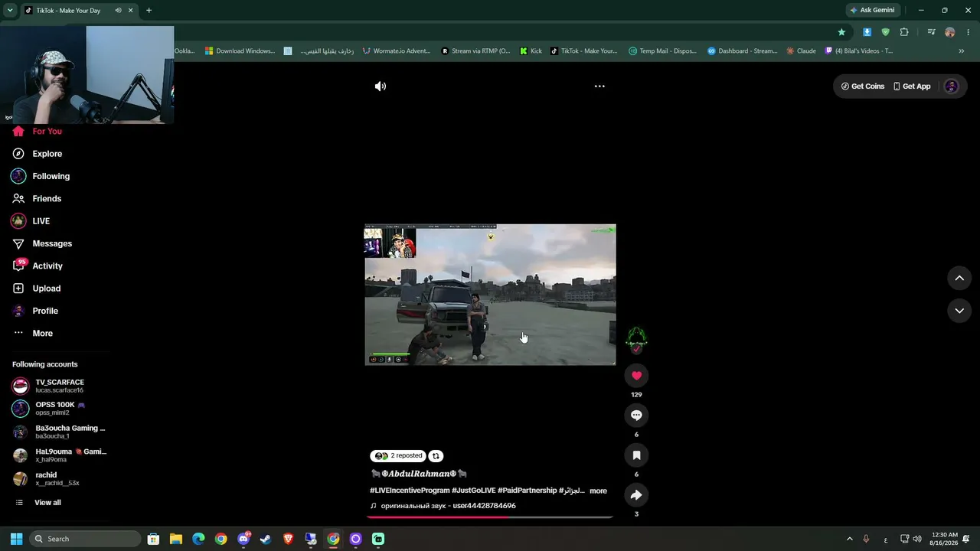980x551 pixels.
Task: Open the #JustGoLIVE hashtag
Action: (474, 491)
